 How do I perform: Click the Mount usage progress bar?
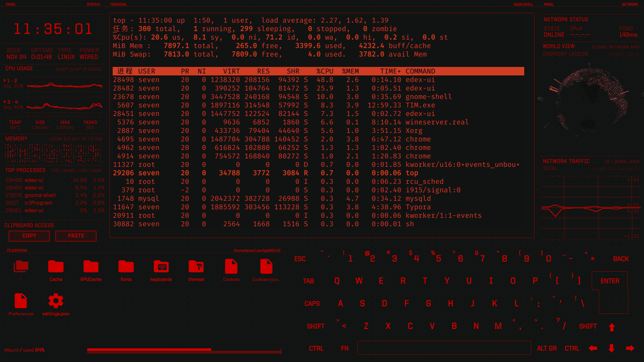point(184,350)
